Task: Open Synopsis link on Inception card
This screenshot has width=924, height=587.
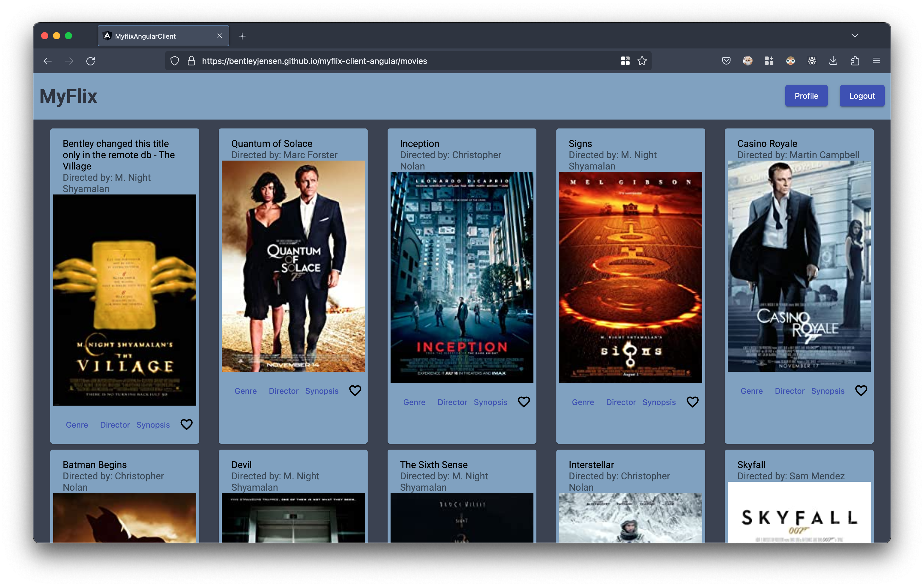Action: coord(490,402)
